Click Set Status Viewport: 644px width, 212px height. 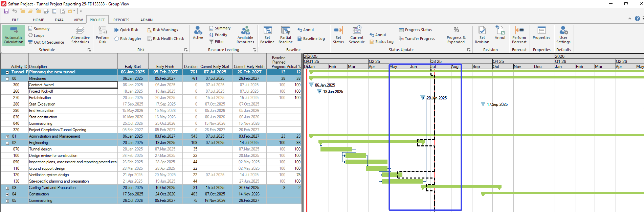pyautogui.click(x=338, y=35)
